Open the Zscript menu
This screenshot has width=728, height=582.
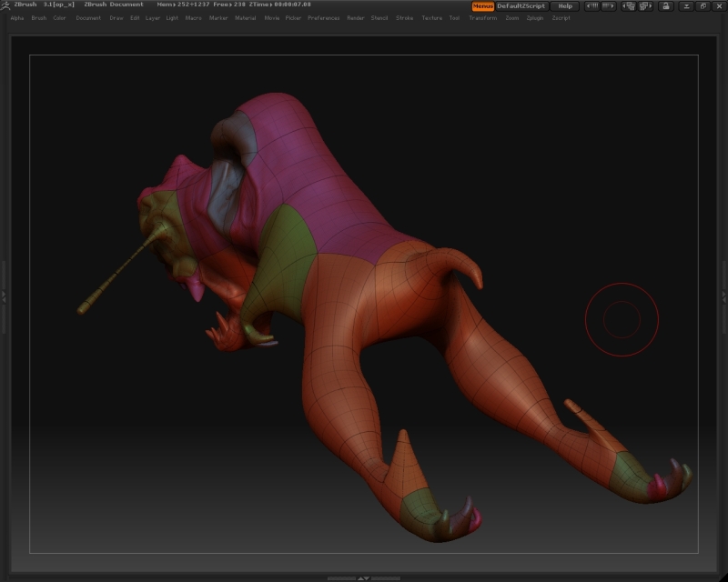[x=561, y=18]
